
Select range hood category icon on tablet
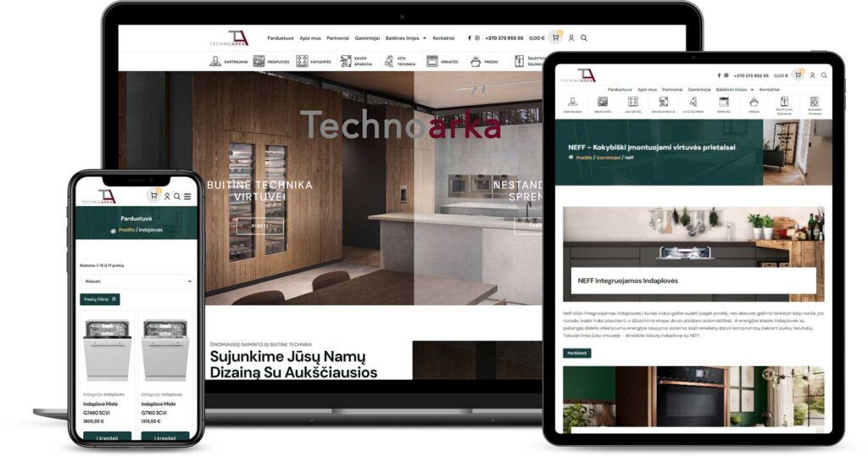572,102
